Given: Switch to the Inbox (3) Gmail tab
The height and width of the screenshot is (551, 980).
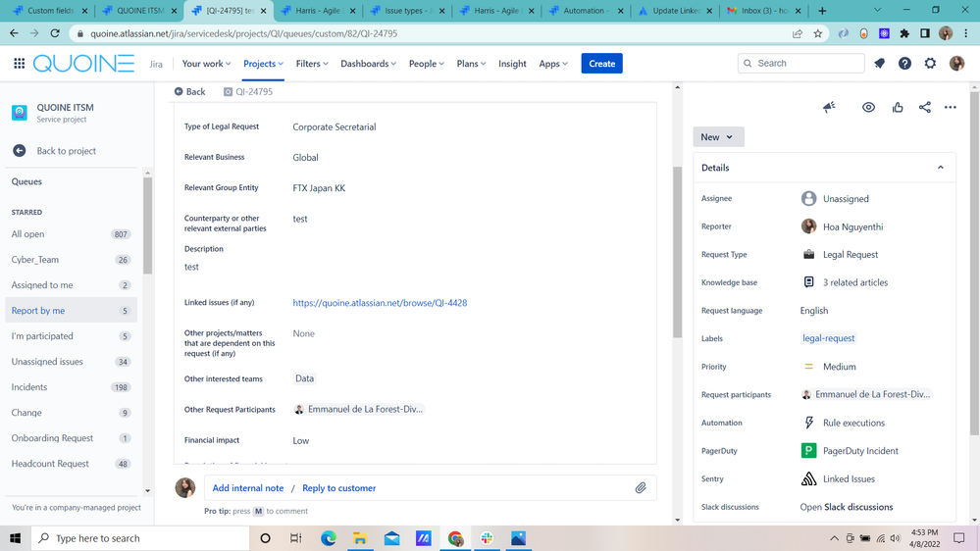Looking at the screenshot, I should (x=765, y=11).
